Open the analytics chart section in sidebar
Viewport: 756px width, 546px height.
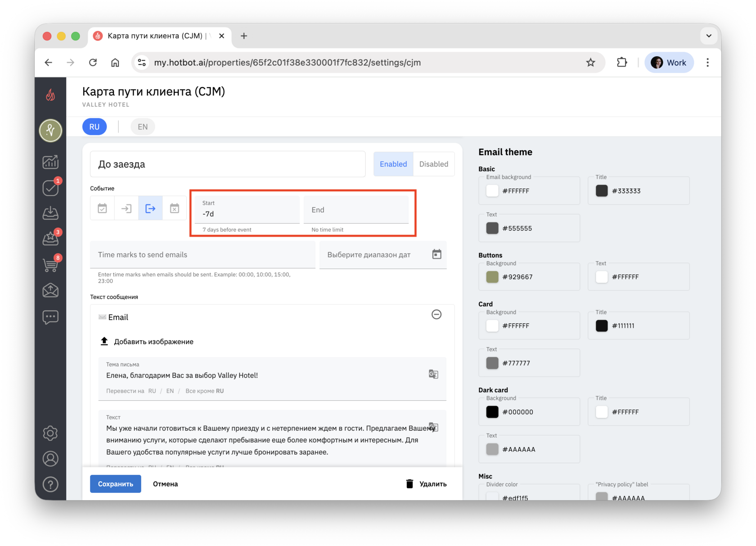point(50,162)
